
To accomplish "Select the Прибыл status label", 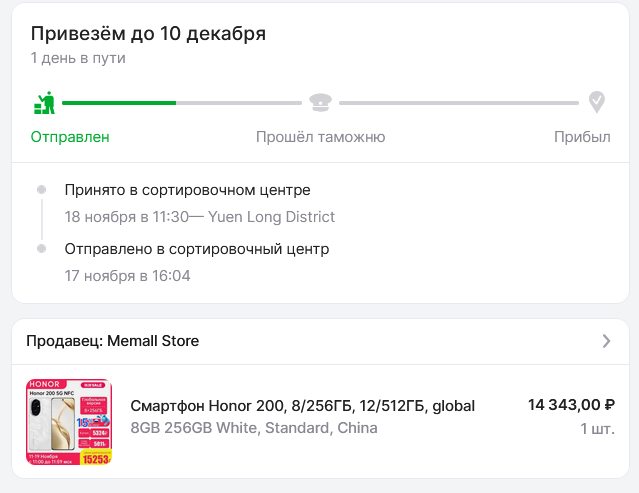I will [x=582, y=137].
